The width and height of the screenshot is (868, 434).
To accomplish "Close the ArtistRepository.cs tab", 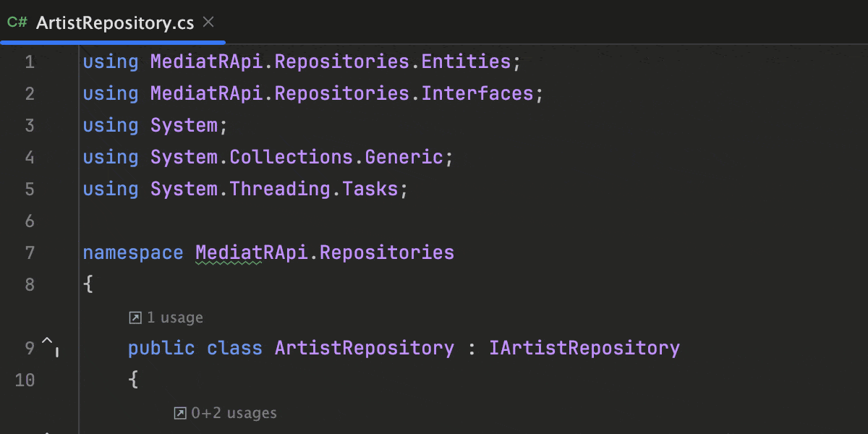I will (x=208, y=22).
